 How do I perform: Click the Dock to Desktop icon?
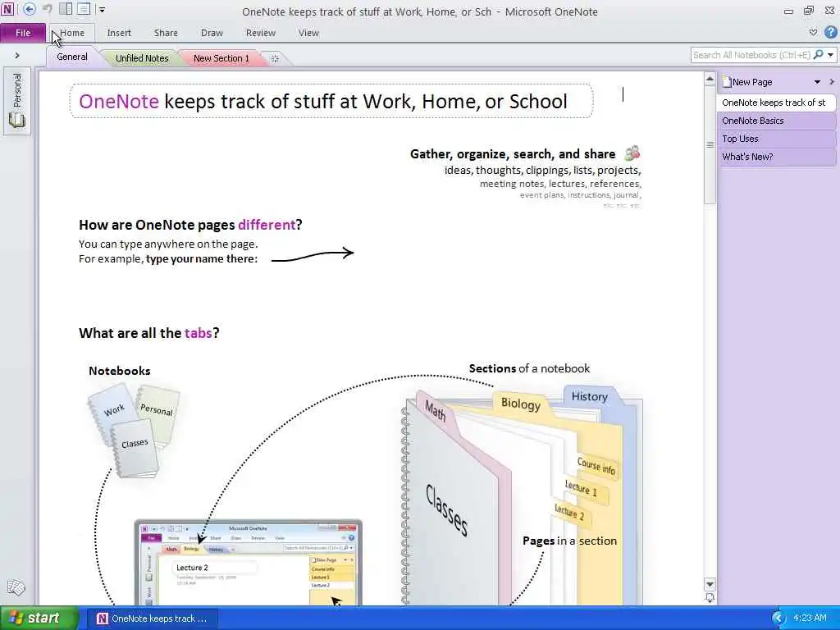click(66, 9)
